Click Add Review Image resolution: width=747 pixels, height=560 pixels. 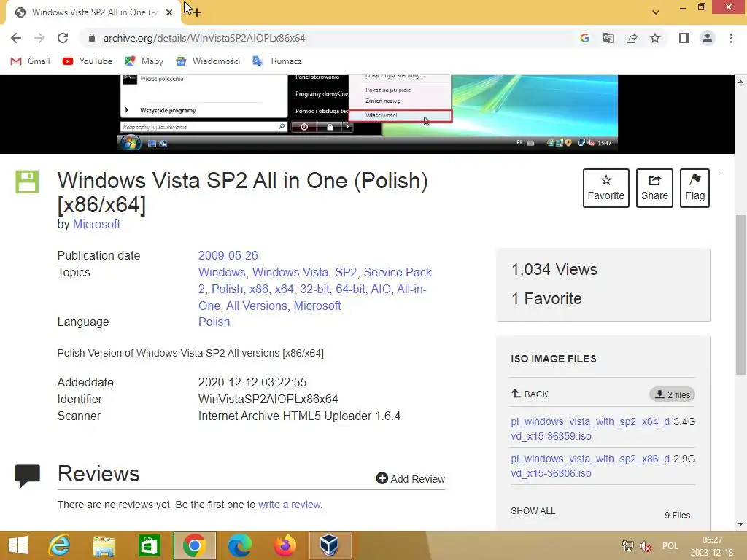point(411,478)
